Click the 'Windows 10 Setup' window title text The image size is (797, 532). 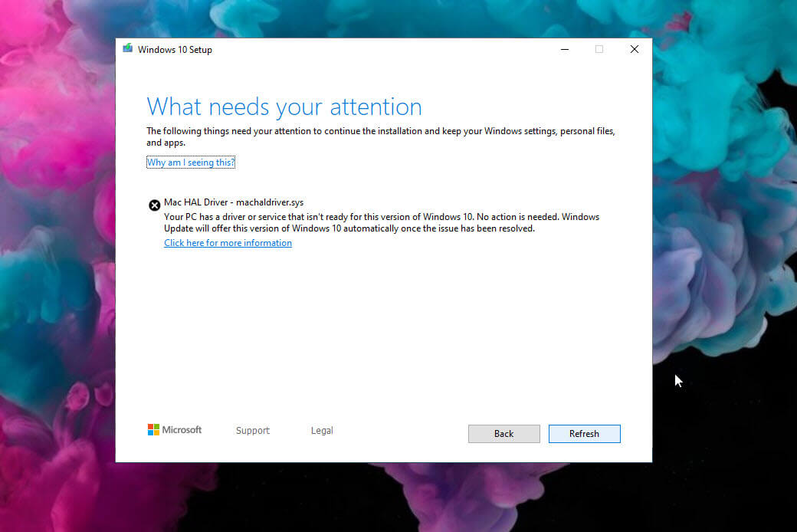click(175, 50)
